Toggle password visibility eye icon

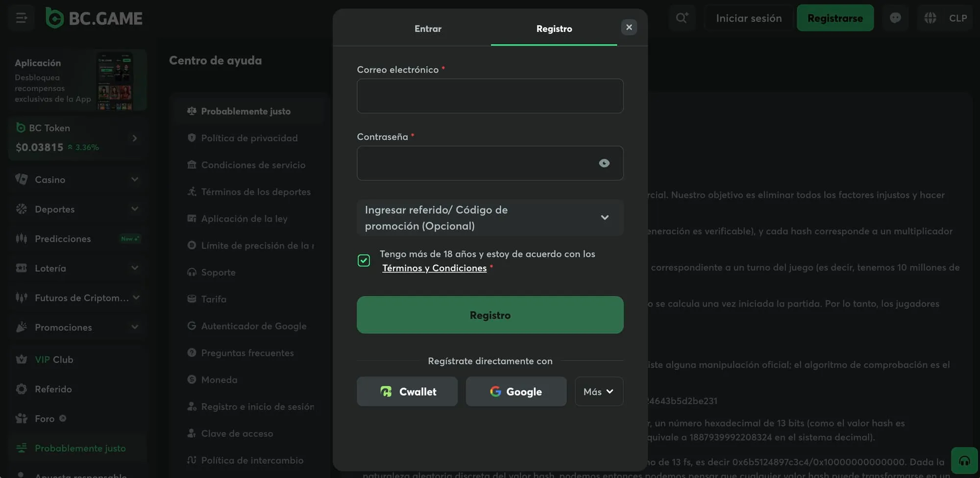(x=604, y=163)
